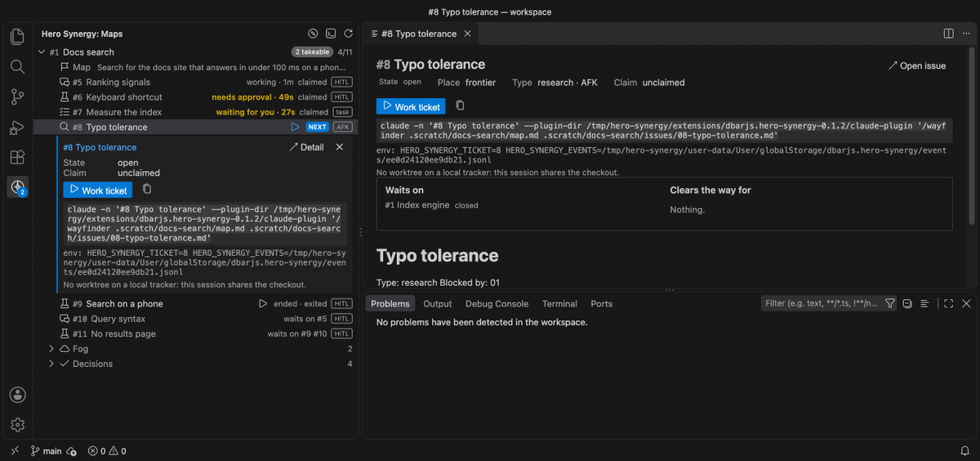Click the main branch in the status bar
The image size is (980, 461).
coord(46,450)
